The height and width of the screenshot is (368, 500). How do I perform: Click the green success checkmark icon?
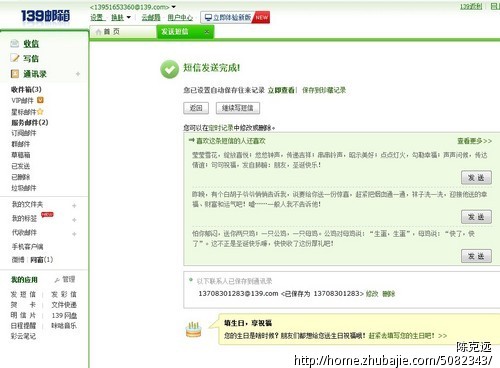click(x=169, y=69)
